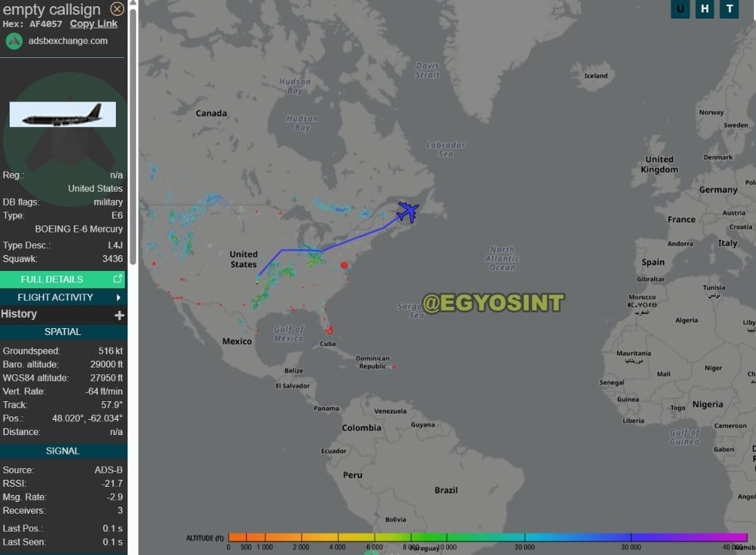756x555 pixels.
Task: Close the empty callsign aircraft panel
Action: (x=117, y=9)
